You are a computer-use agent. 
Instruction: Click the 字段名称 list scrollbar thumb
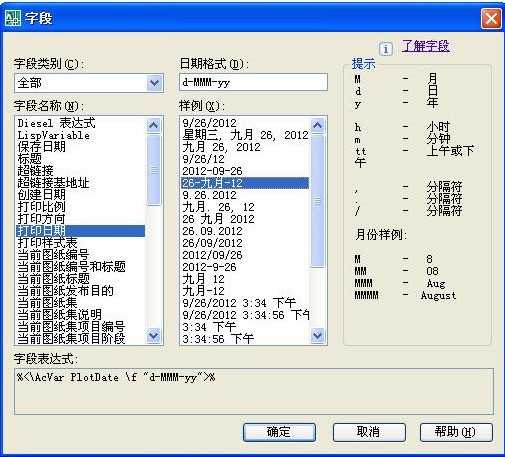[x=154, y=170]
